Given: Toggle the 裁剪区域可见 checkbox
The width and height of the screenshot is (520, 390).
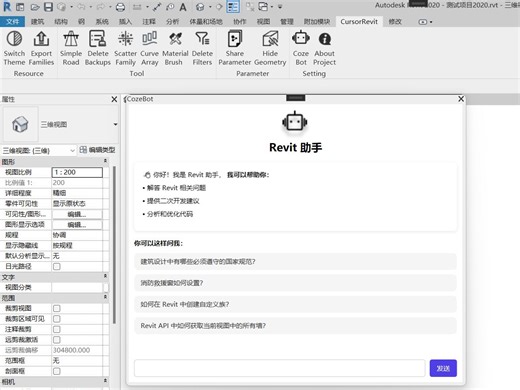Looking at the screenshot, I should (x=57, y=319).
